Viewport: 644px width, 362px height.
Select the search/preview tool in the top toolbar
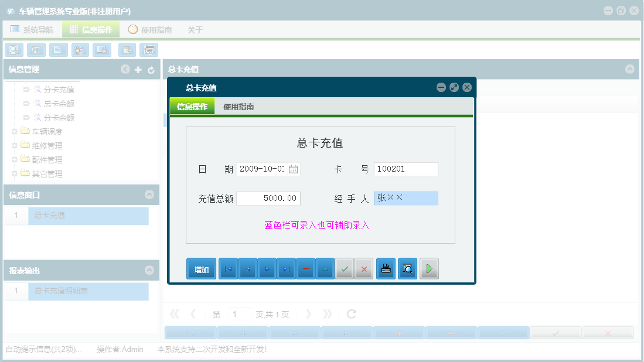[x=13, y=50]
